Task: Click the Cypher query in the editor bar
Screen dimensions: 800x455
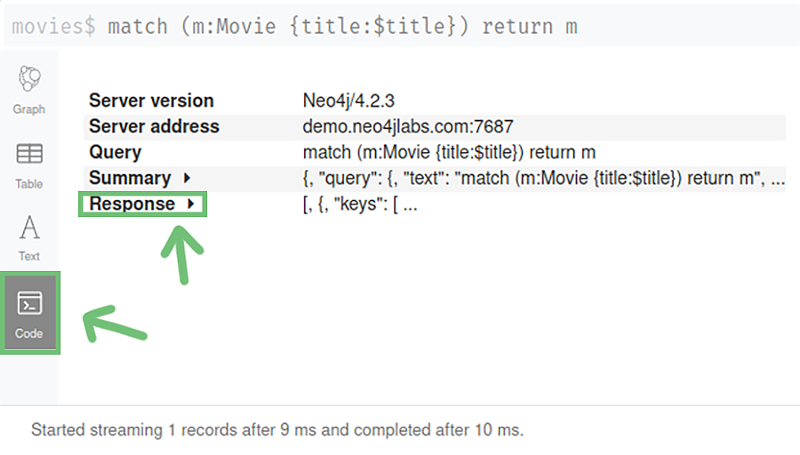Action: point(342,27)
